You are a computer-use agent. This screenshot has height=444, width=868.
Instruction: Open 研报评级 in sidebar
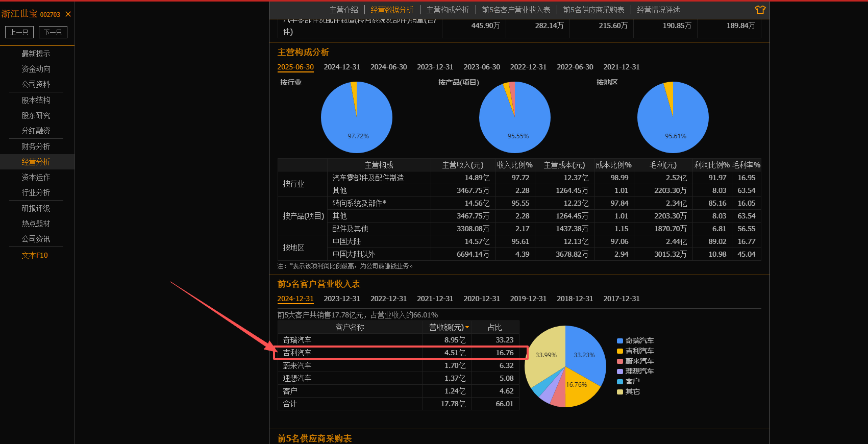point(36,208)
